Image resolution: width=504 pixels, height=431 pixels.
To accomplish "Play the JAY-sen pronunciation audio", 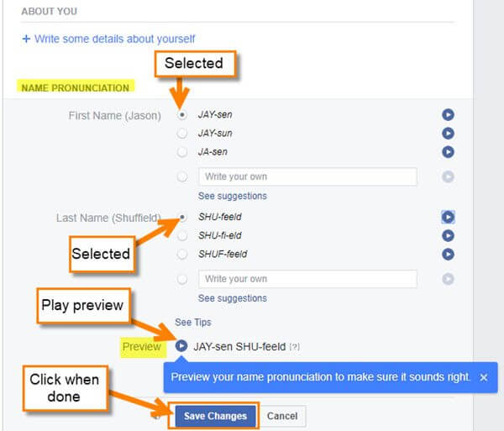I will pos(448,115).
